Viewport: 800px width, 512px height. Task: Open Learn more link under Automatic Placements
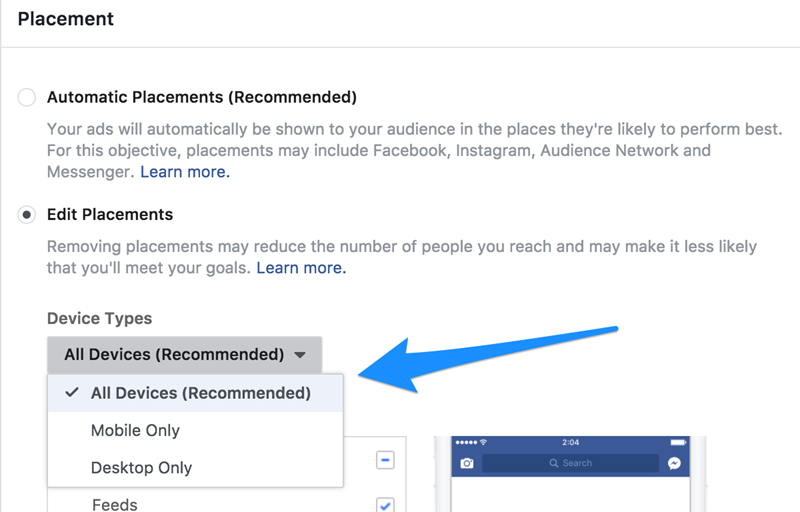(185, 172)
